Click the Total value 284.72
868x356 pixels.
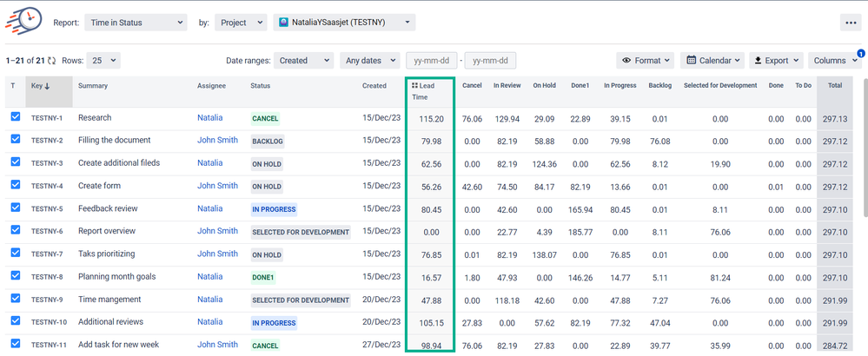coord(835,345)
